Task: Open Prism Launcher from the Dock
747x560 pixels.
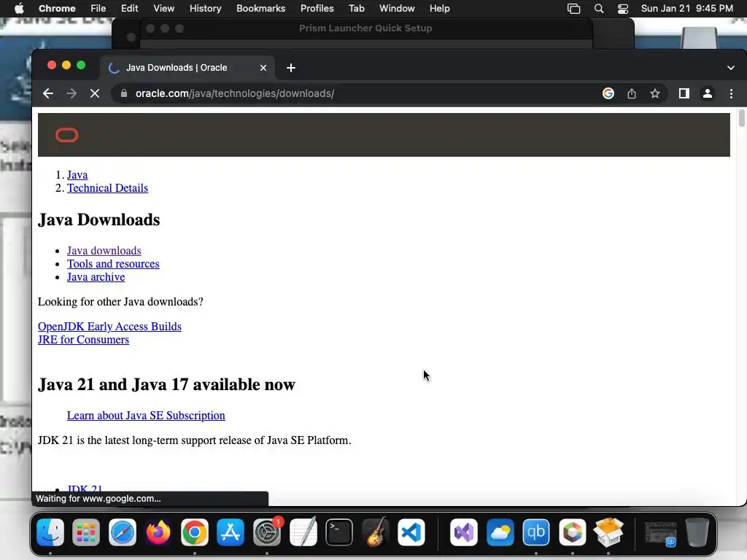Action: coord(572,532)
